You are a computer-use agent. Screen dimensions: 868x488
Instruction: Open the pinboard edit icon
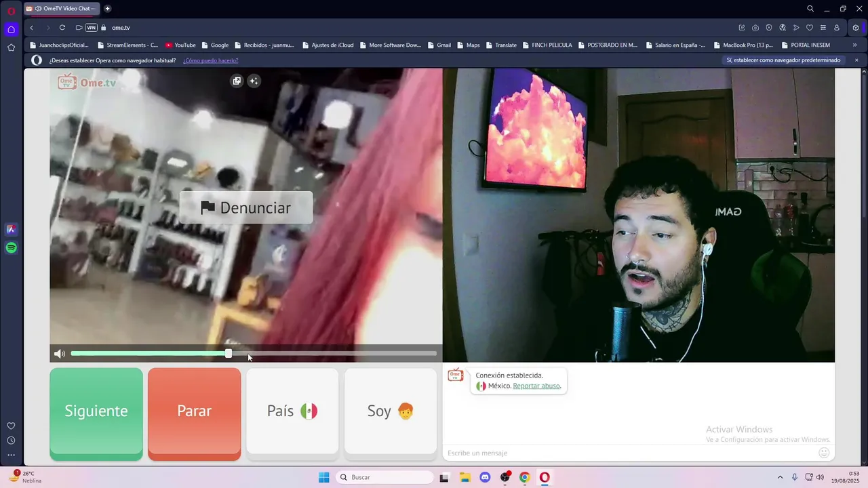[x=742, y=28]
